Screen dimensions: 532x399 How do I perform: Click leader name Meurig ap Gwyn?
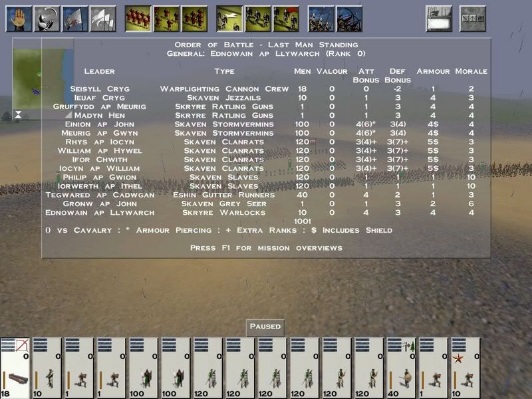[x=99, y=133]
